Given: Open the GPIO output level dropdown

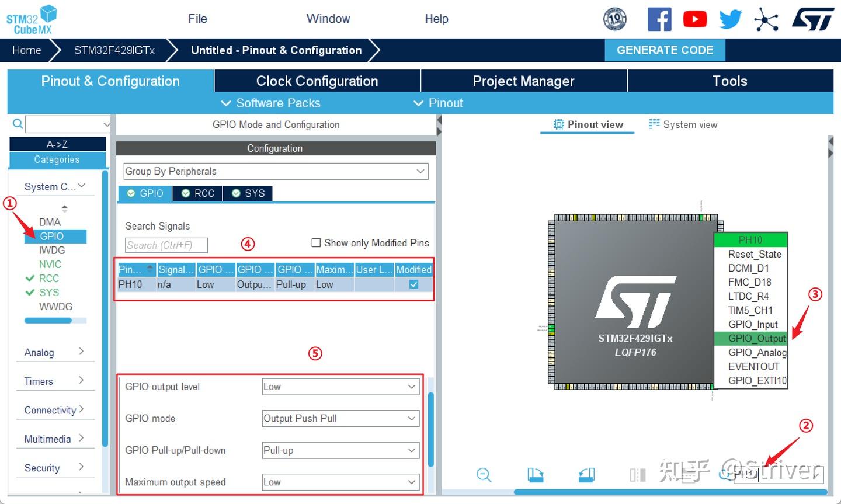Looking at the screenshot, I should [340, 387].
